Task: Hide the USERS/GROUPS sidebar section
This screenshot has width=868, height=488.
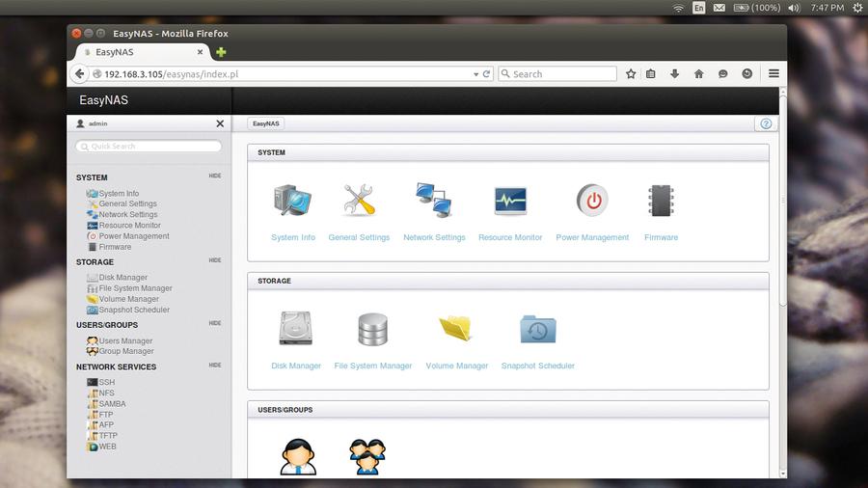Action: (215, 323)
